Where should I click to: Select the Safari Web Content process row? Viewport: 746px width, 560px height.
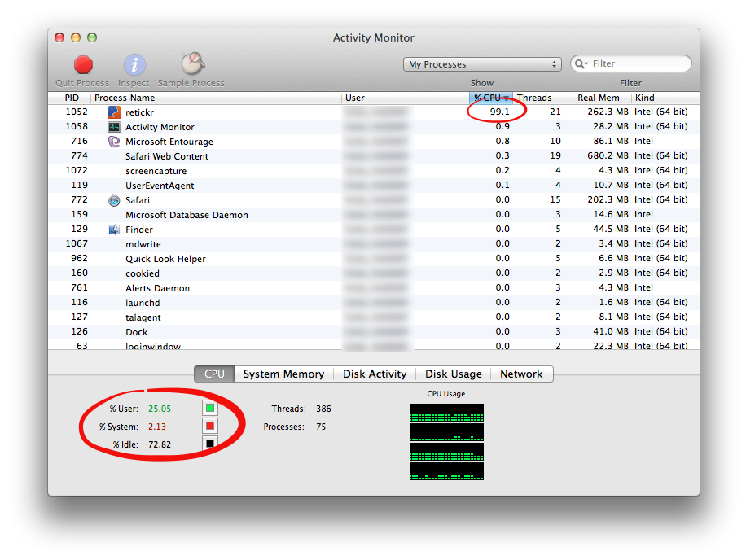(x=374, y=156)
